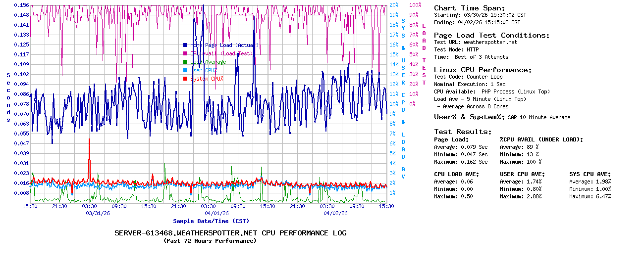
Task: Click the chart title SERVER-613468.WEATHERSPOTTER.NET CPU PERFORMANCE LOG
Action: click(230, 233)
